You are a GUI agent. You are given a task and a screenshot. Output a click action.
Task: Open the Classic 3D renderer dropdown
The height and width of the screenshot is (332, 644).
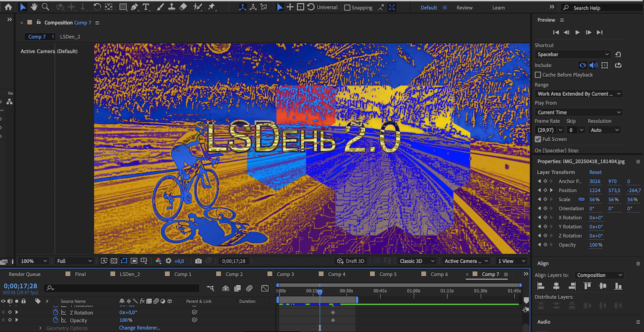pos(417,261)
